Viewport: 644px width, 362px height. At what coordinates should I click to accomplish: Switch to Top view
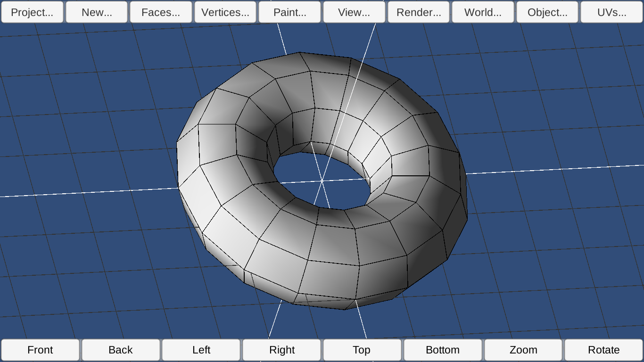362,350
